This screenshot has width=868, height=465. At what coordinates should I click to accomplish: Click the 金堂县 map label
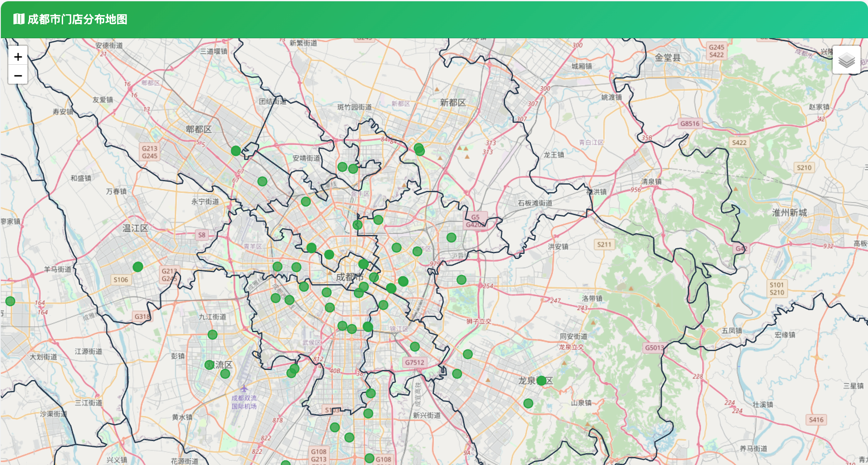tap(668, 58)
